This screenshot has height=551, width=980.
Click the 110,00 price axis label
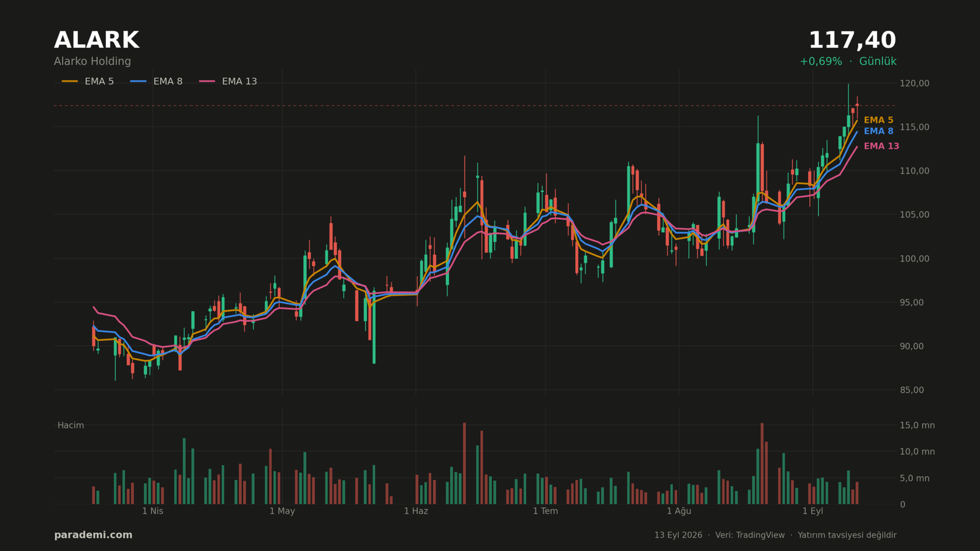click(x=914, y=171)
